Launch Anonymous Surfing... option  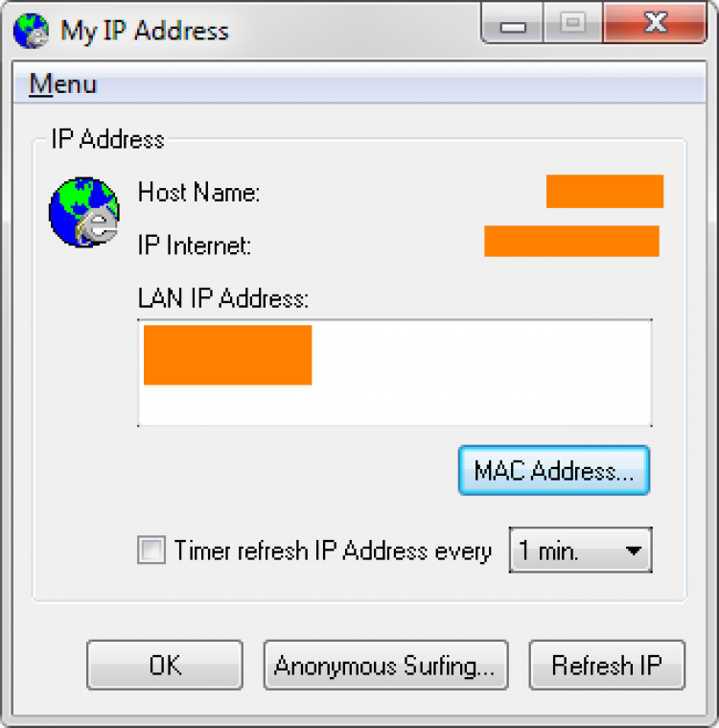pos(385,665)
